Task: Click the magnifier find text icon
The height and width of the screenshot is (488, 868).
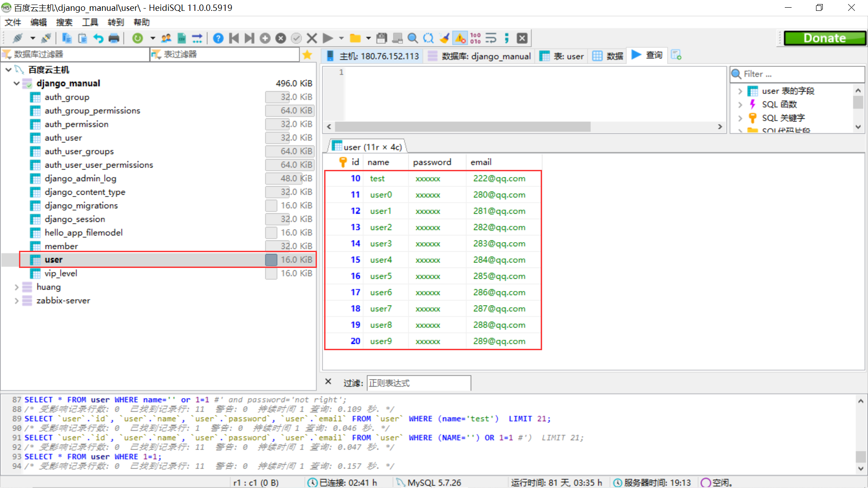Action: (x=412, y=38)
